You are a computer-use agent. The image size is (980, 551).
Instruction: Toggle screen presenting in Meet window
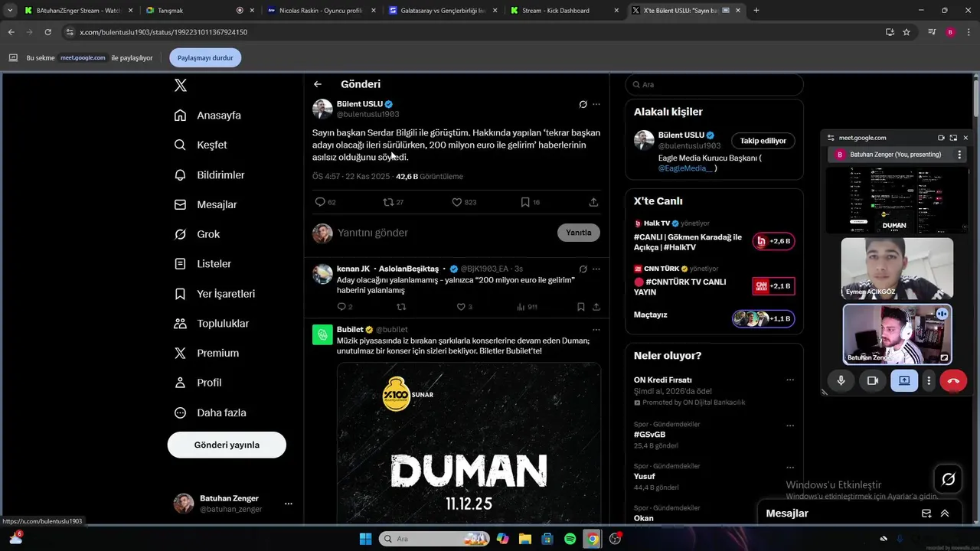[x=904, y=380]
